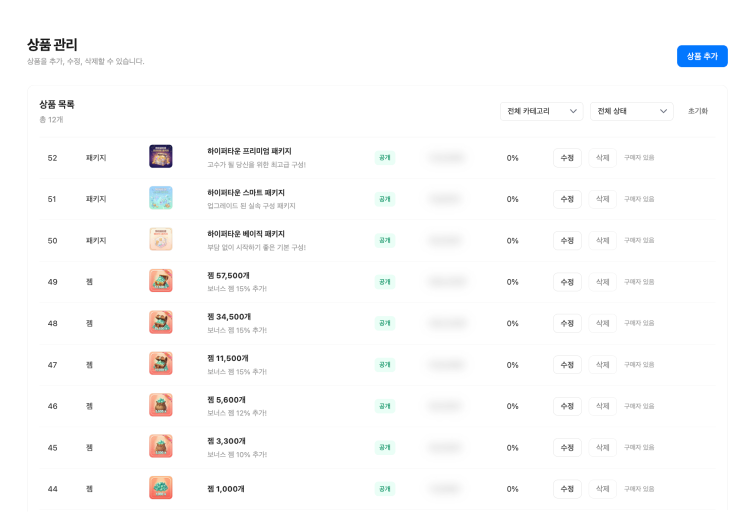Click the 공개 badge of 젬 57,500개
This screenshot has width=749, height=512.
pos(385,282)
